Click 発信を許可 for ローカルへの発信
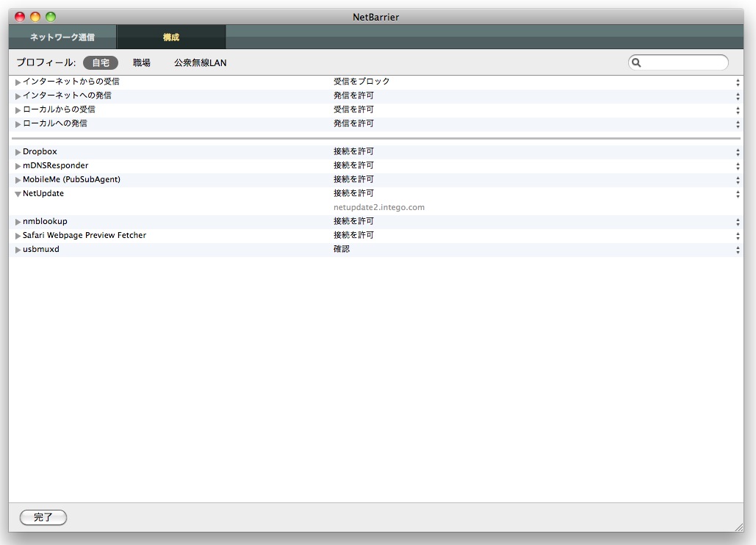Screen dimensions: 756x545 click(x=353, y=123)
